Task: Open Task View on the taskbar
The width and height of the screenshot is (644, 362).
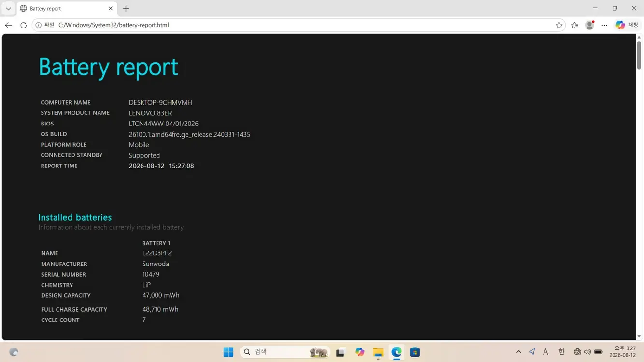Action: click(x=341, y=352)
